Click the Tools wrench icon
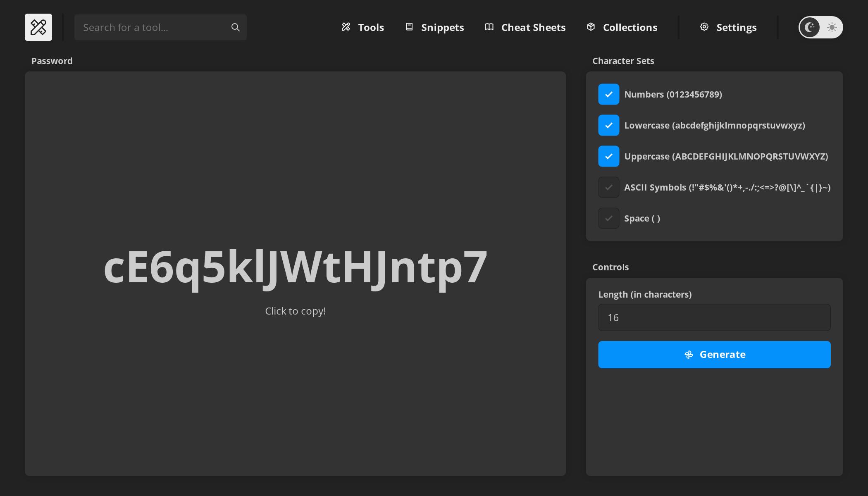868x496 pixels. pyautogui.click(x=346, y=27)
